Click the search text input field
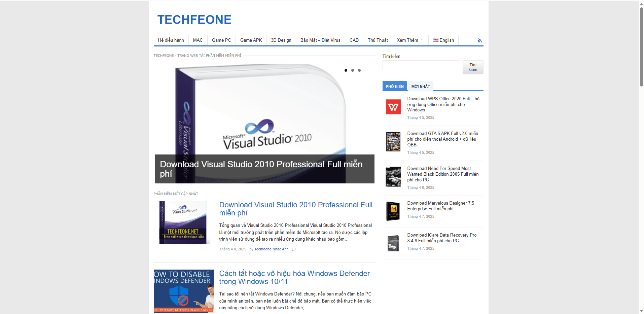The image size is (644, 314). pos(421,65)
